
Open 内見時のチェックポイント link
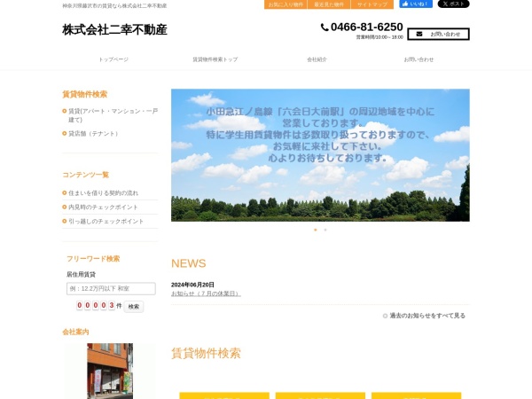103,207
